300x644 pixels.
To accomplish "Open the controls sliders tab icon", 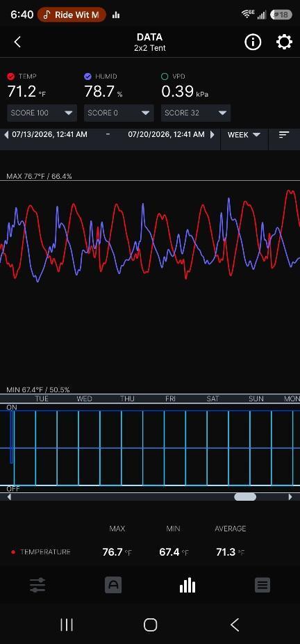I will [37, 585].
